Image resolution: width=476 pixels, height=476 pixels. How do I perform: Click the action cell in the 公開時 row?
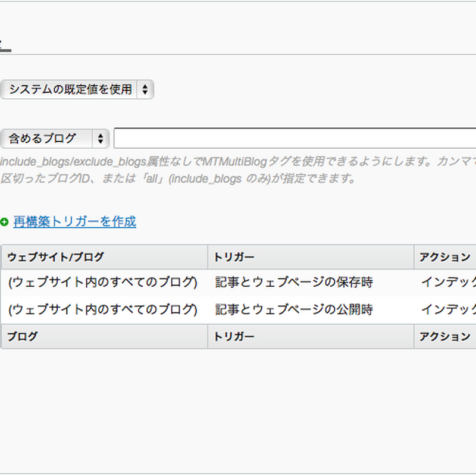click(x=447, y=310)
